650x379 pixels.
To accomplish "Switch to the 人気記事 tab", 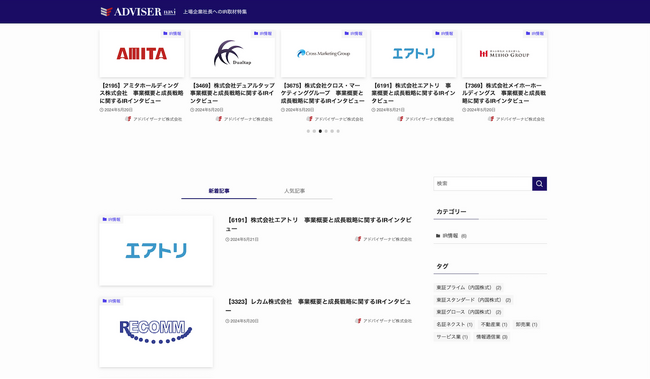I will [294, 191].
